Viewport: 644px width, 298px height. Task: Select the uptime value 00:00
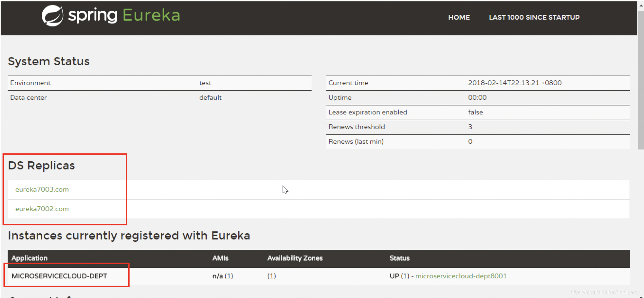[x=477, y=98]
